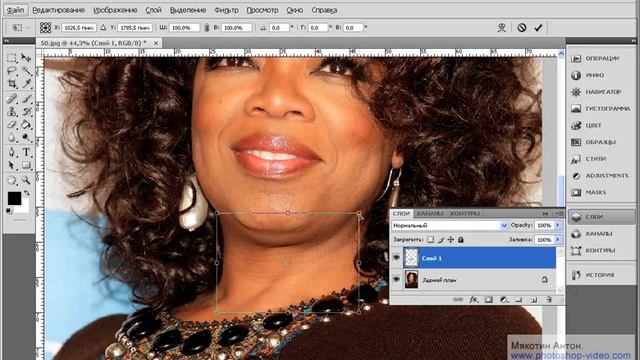Open История panel
This screenshot has height=360, width=640.
click(601, 275)
